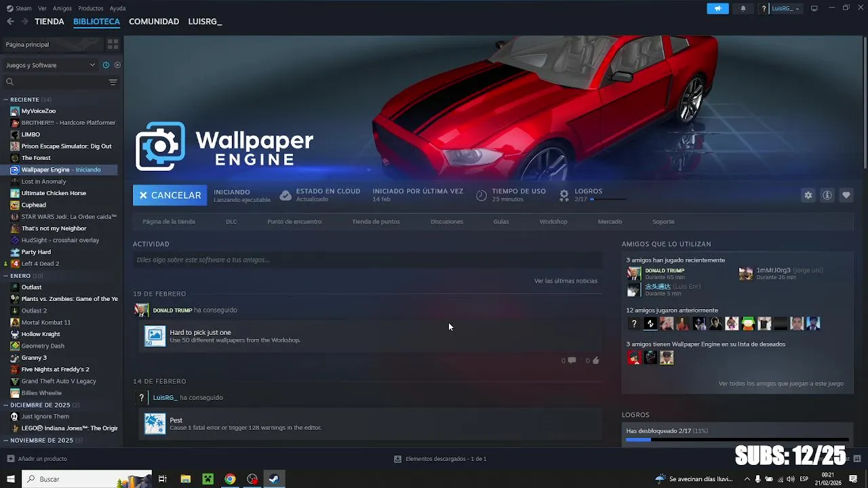Viewport: 868px width, 488px height.
Task: Open Task View on the taskbar
Action: [163, 479]
